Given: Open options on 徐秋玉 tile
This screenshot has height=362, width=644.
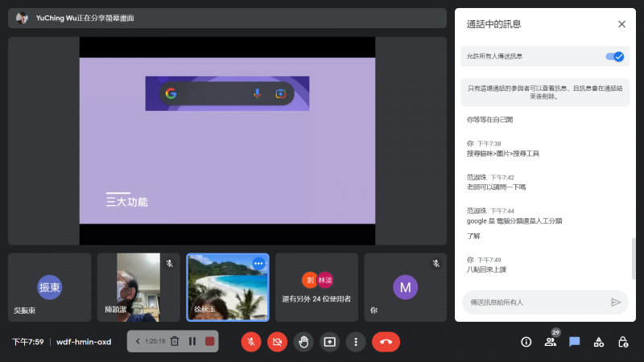Looking at the screenshot, I should [x=258, y=264].
